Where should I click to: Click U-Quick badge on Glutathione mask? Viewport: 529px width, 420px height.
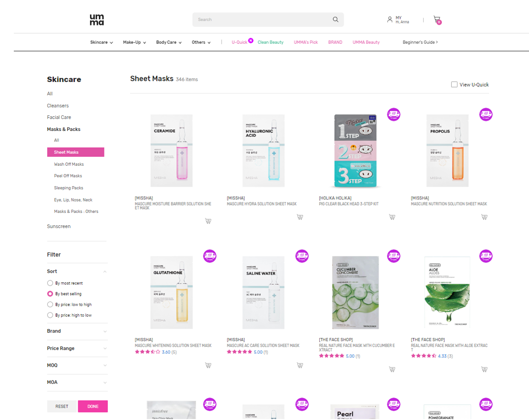tap(210, 256)
